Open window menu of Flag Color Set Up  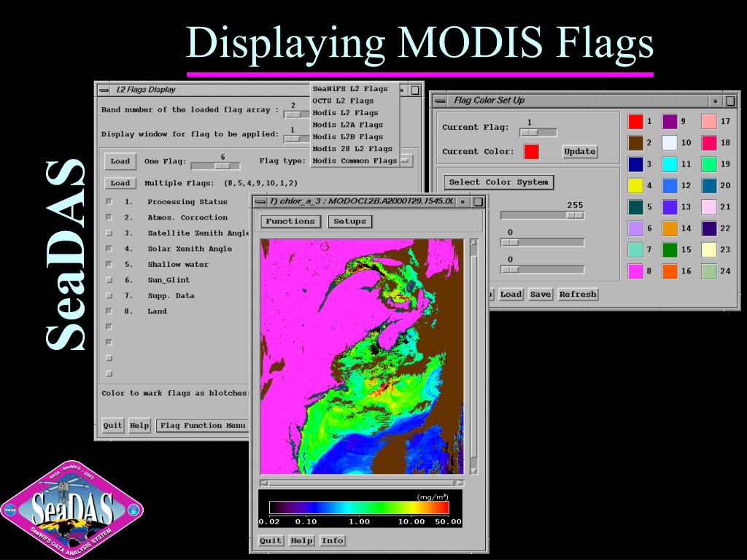(441, 101)
